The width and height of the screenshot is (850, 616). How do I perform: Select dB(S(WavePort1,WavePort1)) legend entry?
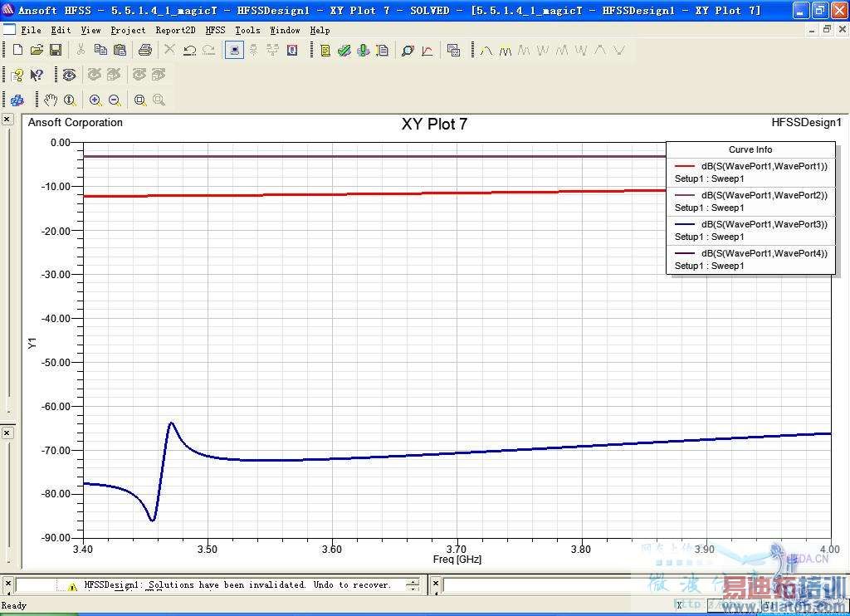[764, 166]
